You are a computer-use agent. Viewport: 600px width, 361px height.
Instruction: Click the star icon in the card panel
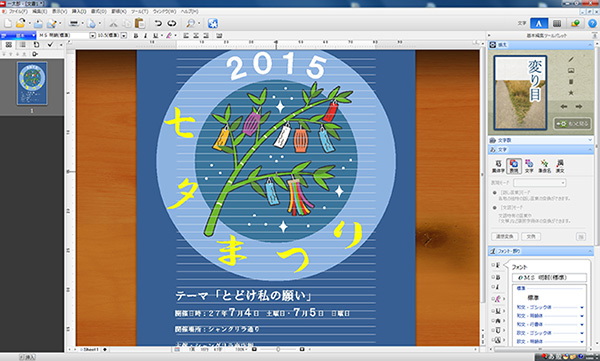pyautogui.click(x=571, y=93)
